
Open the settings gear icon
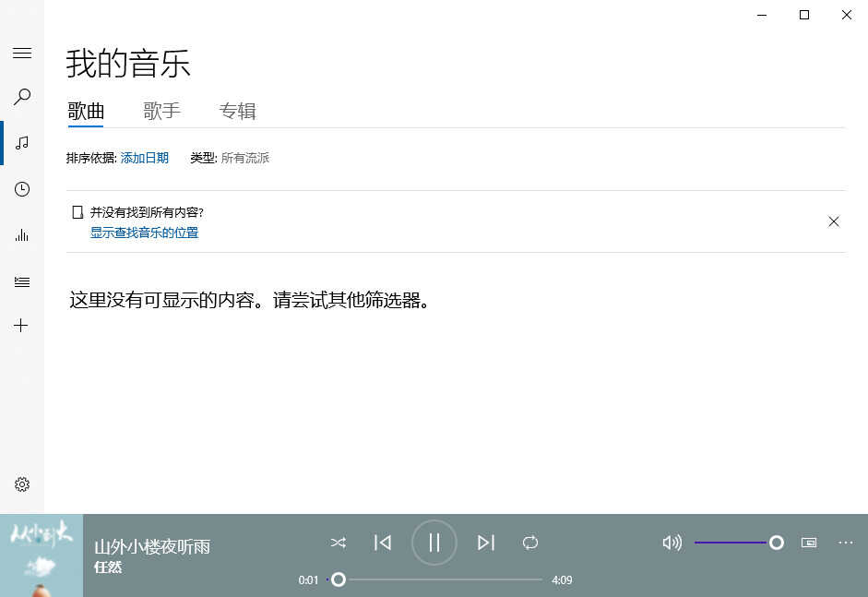pos(22,484)
